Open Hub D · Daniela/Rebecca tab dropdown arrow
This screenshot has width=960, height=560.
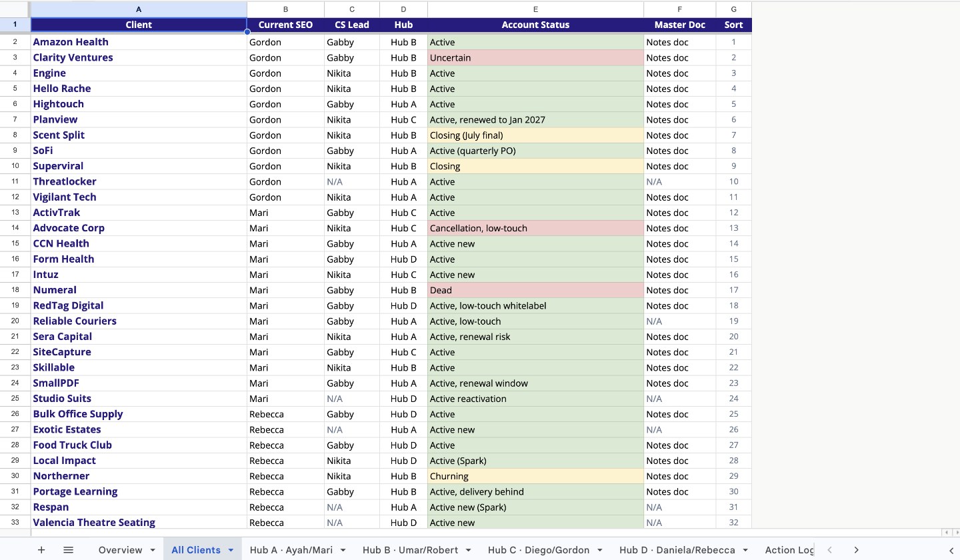pos(745,551)
